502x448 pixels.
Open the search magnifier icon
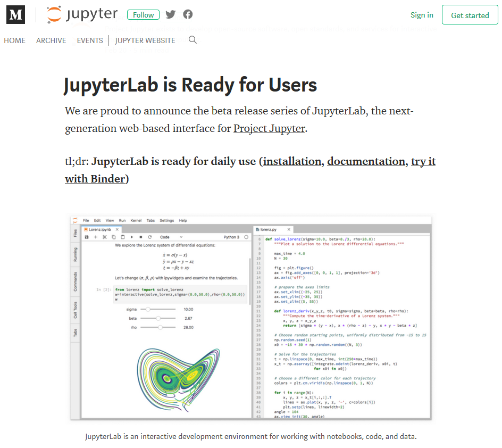193,40
